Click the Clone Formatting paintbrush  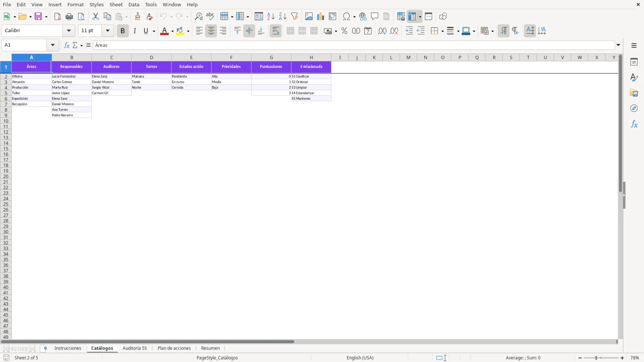(138, 16)
